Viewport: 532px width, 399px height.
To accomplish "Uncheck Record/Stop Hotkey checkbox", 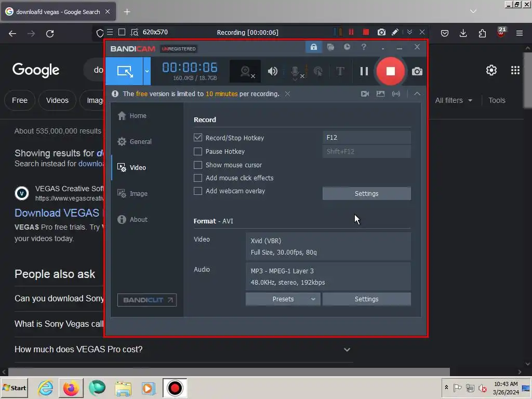I will click(198, 138).
